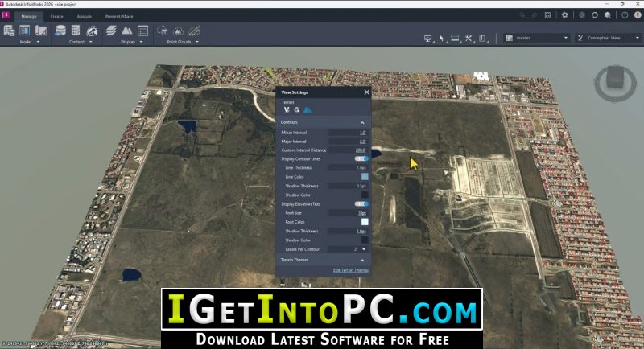Click the terrain mountains icon in Display group

pos(127,31)
